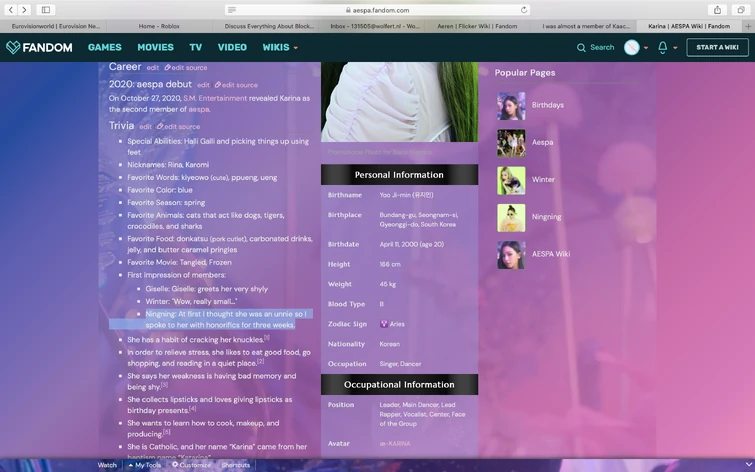Open the Winter popular page thumbnail
This screenshot has width=755, height=472.
511,181
